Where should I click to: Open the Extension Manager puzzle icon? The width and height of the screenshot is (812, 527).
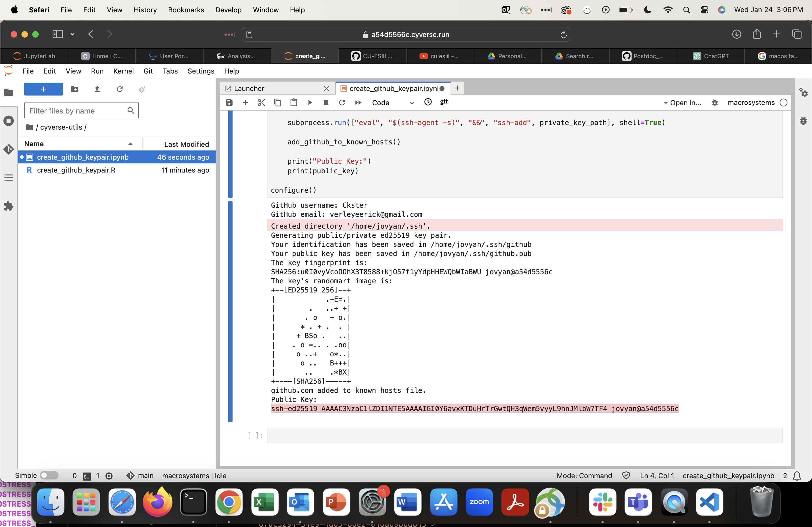9,206
